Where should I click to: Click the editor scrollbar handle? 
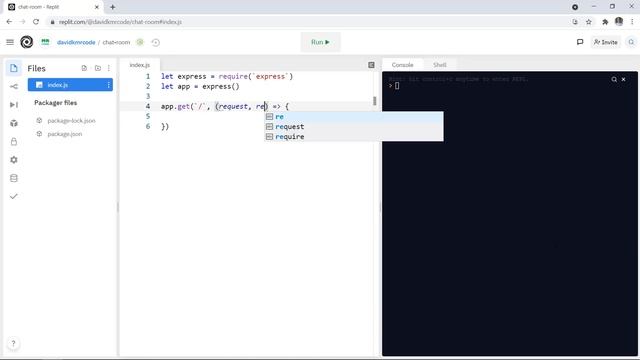[x=374, y=101]
